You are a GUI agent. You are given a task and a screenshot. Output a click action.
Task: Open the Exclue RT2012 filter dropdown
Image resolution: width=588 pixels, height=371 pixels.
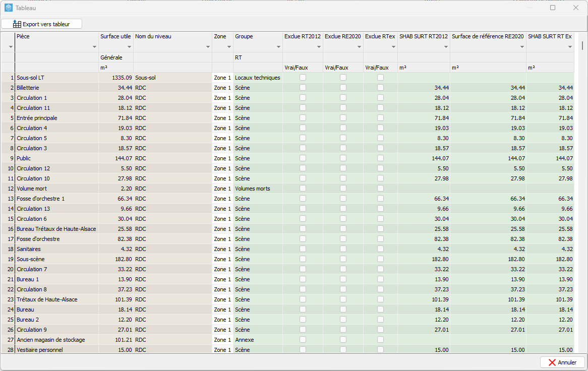coord(318,46)
